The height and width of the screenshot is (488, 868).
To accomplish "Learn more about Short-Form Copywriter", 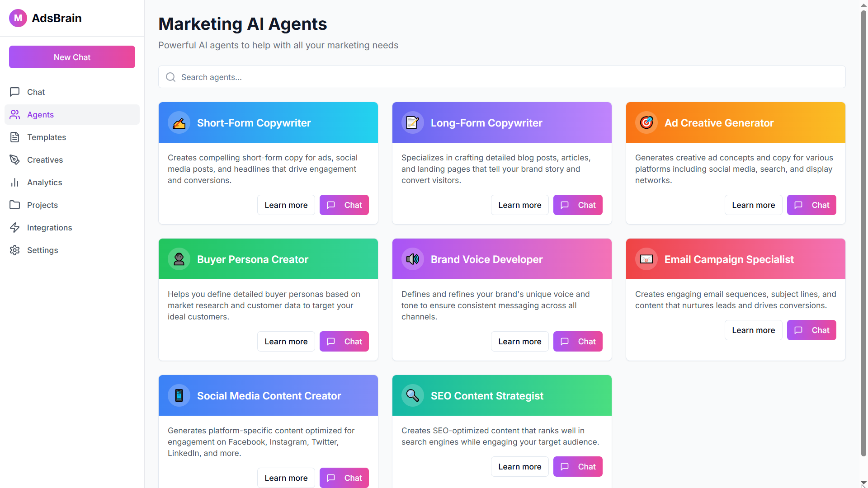I will pyautogui.click(x=286, y=205).
